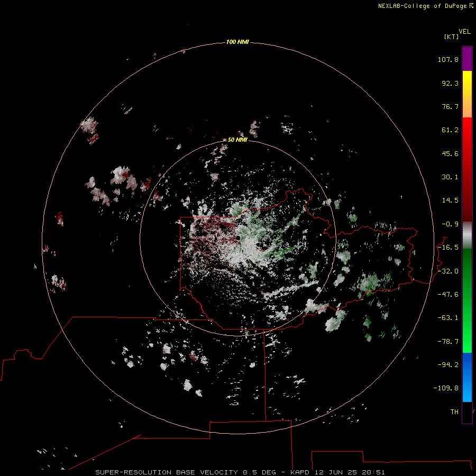The height and width of the screenshot is (476, 476).
Task: Click the -16.5 velocity scale value
Action: click(x=448, y=248)
